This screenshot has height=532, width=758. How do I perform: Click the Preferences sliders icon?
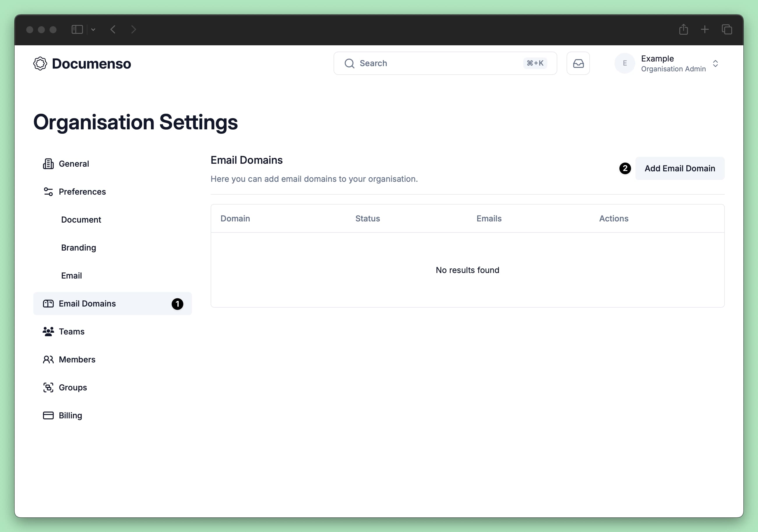click(x=48, y=191)
